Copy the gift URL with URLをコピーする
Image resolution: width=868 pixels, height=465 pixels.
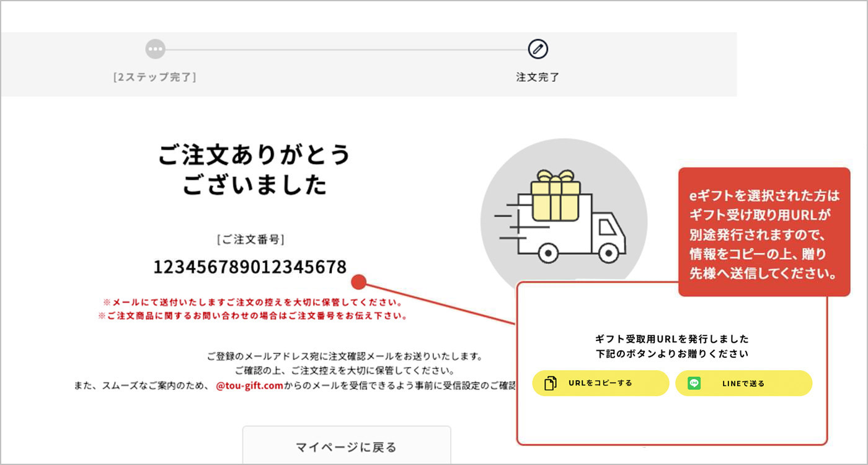pos(601,383)
